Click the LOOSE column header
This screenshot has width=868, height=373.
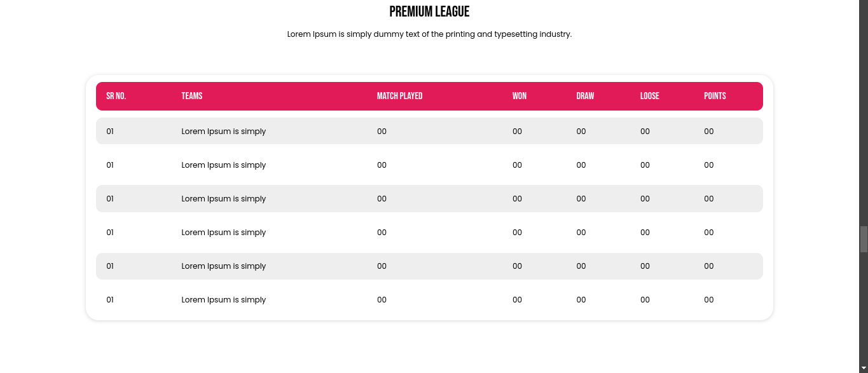(x=649, y=96)
